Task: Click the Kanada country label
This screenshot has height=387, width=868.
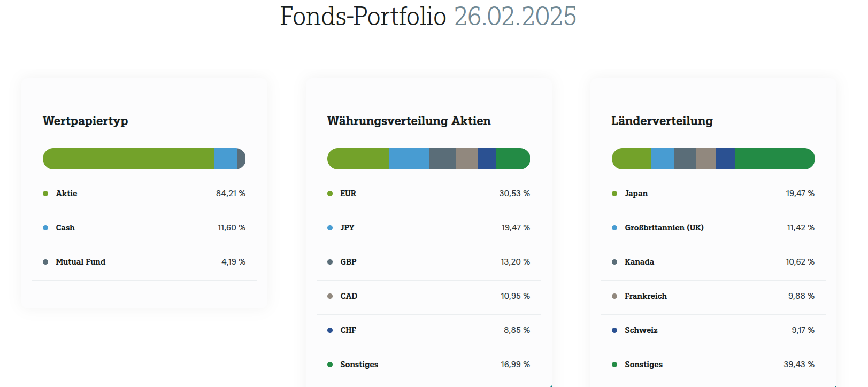Action: pos(639,262)
